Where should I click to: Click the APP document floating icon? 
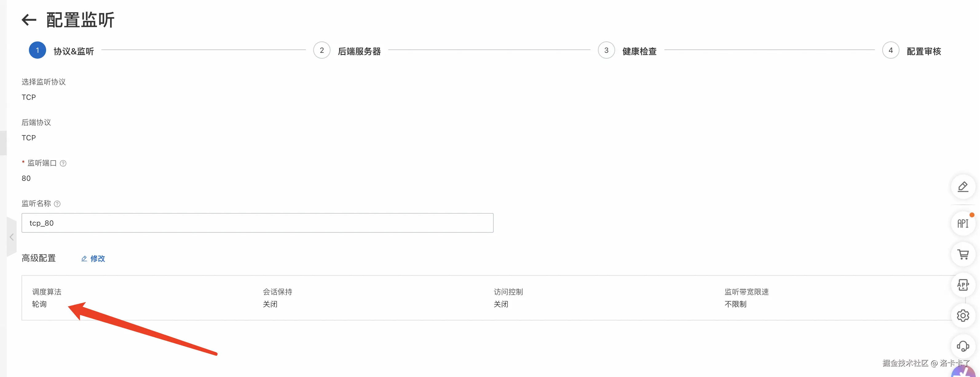pyautogui.click(x=962, y=285)
